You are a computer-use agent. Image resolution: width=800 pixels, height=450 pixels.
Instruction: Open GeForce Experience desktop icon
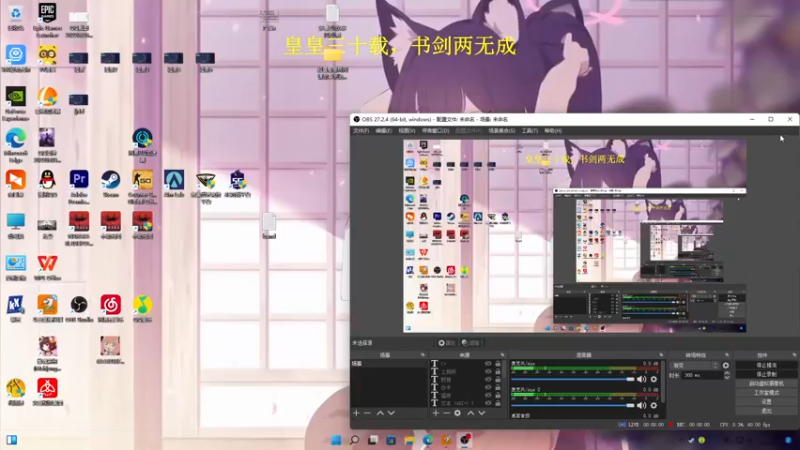click(16, 104)
